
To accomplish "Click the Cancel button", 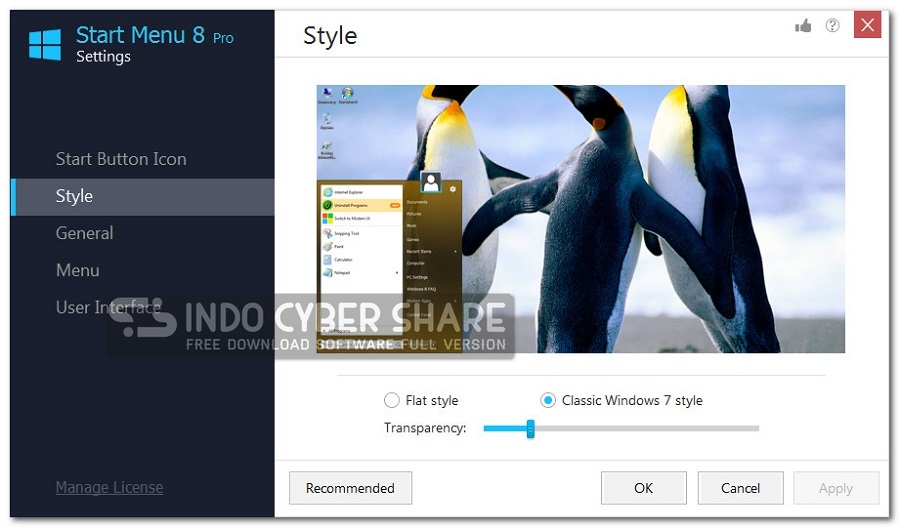I will pos(740,488).
